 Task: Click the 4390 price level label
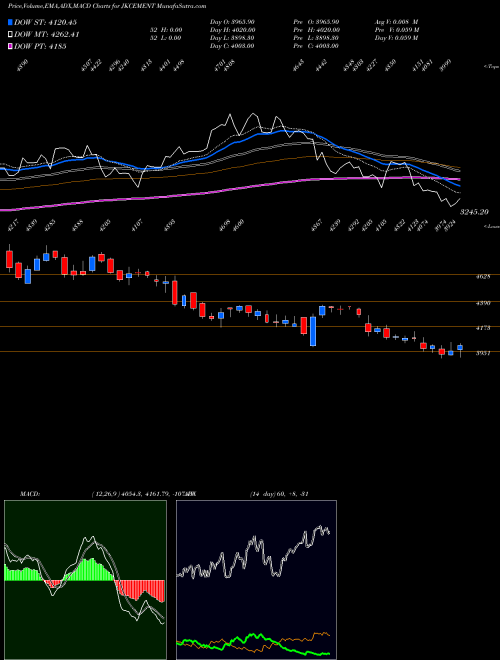[483, 303]
